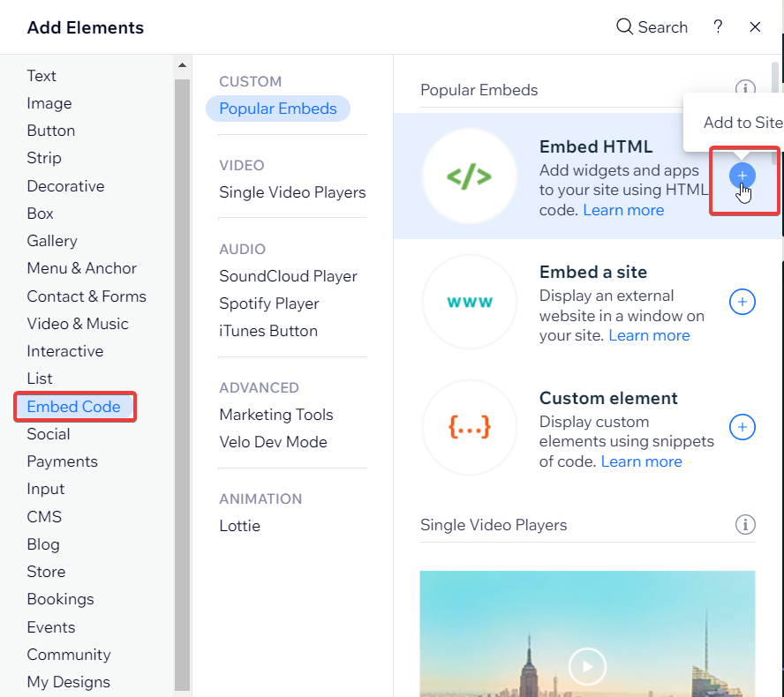
Task: Click the www Embed a site icon
Action: pyautogui.click(x=469, y=302)
